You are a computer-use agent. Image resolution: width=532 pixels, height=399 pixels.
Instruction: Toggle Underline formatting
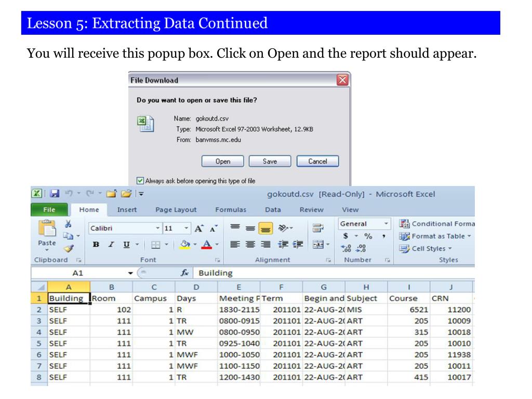point(126,244)
